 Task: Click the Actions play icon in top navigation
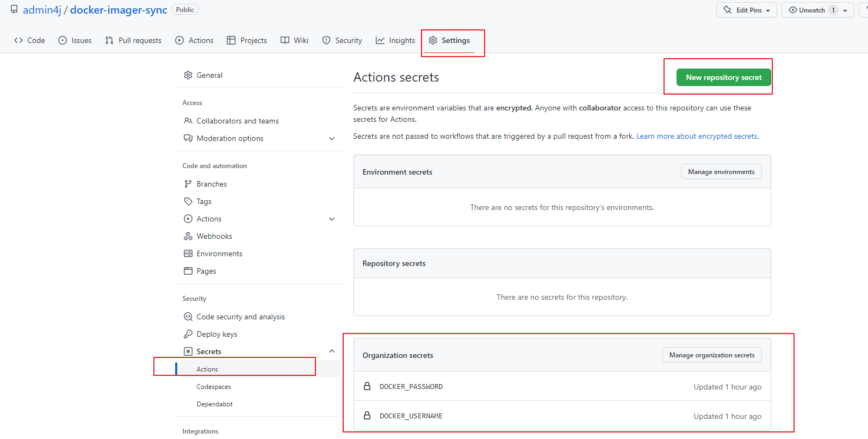179,40
